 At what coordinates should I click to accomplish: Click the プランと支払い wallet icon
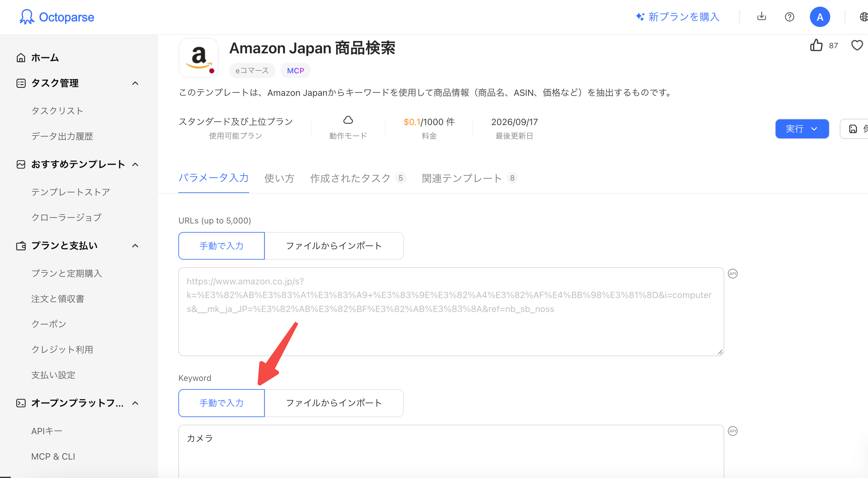click(21, 246)
